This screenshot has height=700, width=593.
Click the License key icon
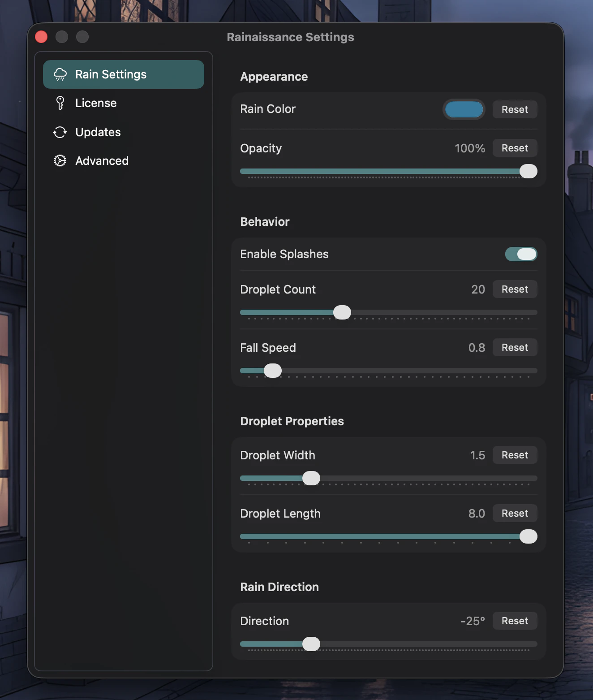pos(60,103)
